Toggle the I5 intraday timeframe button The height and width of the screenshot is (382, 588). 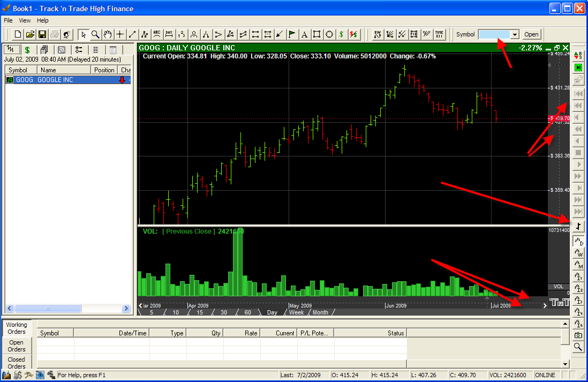[578, 324]
